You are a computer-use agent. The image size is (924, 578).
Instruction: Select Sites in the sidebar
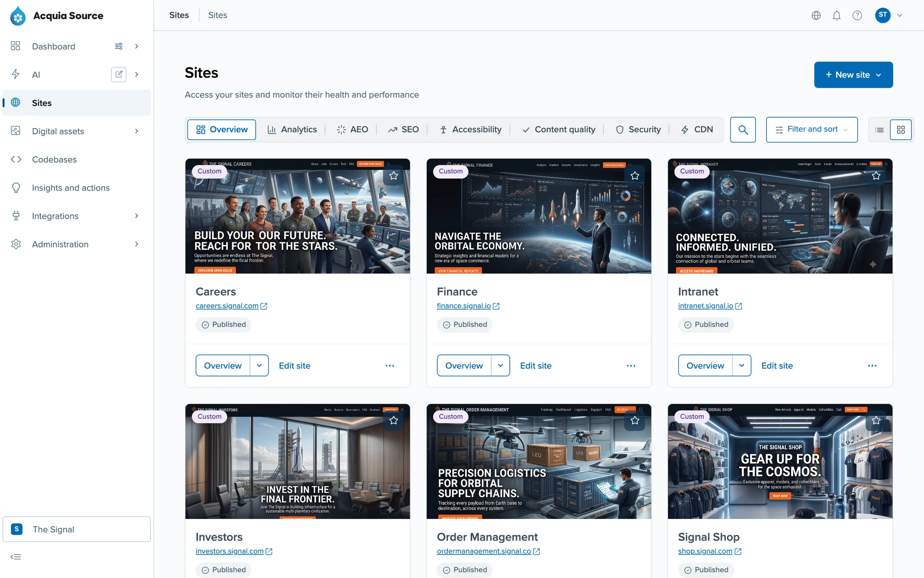click(76, 103)
